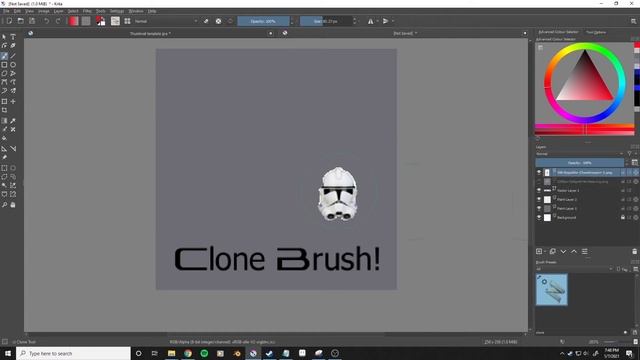Select the Rectangle shape tool
The image size is (640, 360).
coord(4,65)
